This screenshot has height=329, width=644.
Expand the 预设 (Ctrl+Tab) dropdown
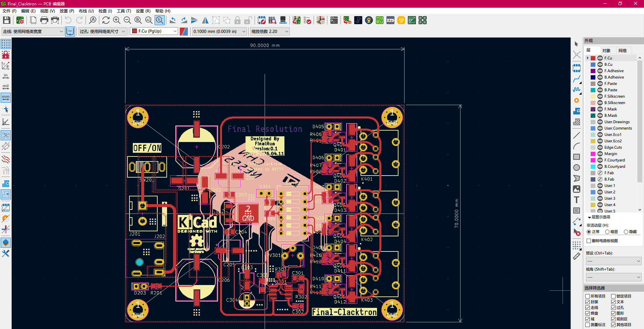613,261
